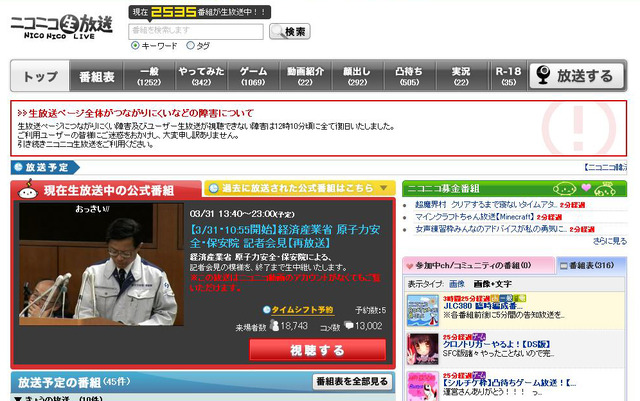This screenshot has width=640, height=401.
Task: Select the キーワード radio button
Action: tap(136, 46)
